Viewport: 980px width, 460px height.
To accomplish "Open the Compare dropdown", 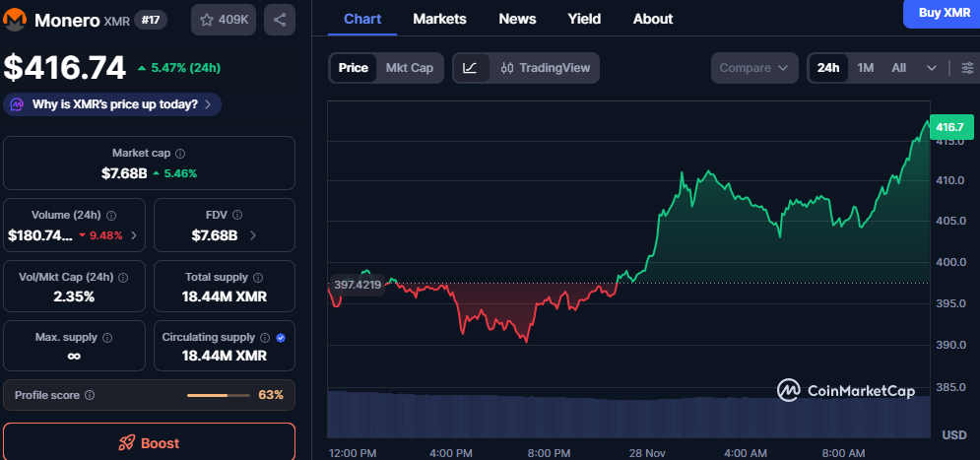I will coord(753,68).
